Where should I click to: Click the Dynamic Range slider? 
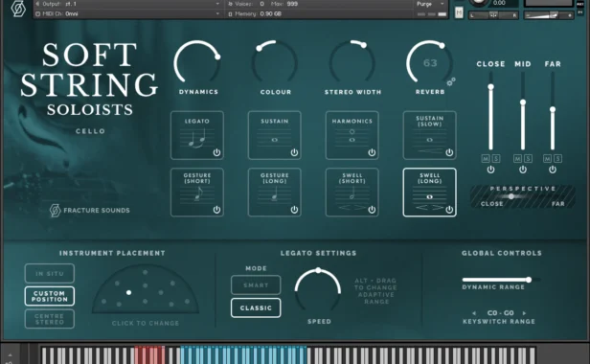(501, 280)
